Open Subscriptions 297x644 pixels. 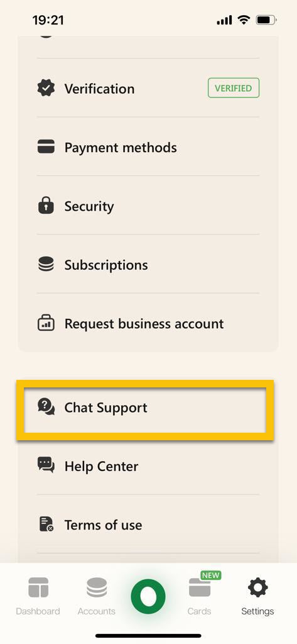pos(148,264)
